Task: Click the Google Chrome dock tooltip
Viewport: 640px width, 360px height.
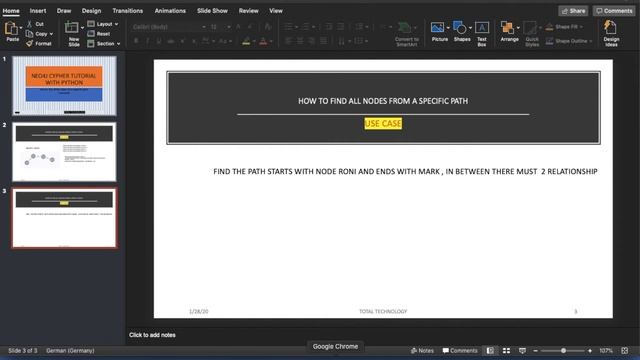Action: pos(335,346)
